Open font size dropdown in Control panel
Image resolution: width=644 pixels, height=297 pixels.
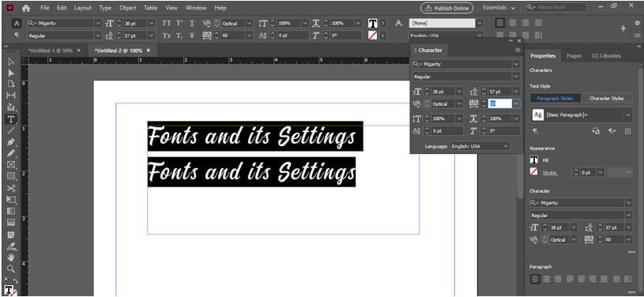point(151,24)
